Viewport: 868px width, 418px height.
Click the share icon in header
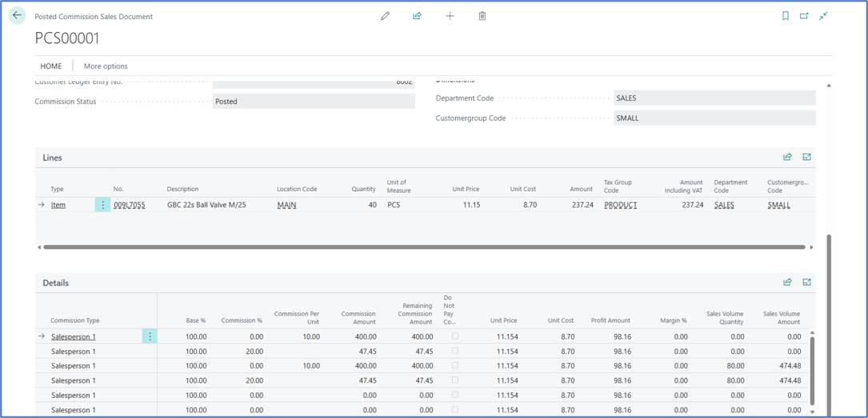418,16
